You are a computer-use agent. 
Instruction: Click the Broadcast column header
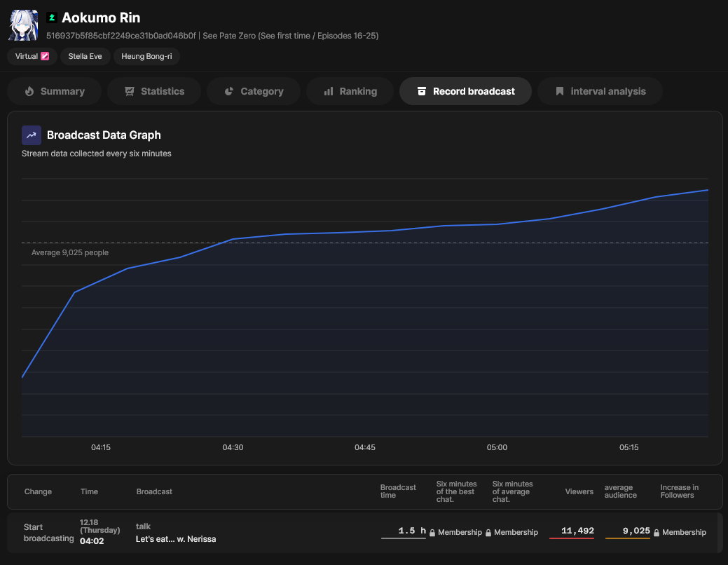point(154,491)
